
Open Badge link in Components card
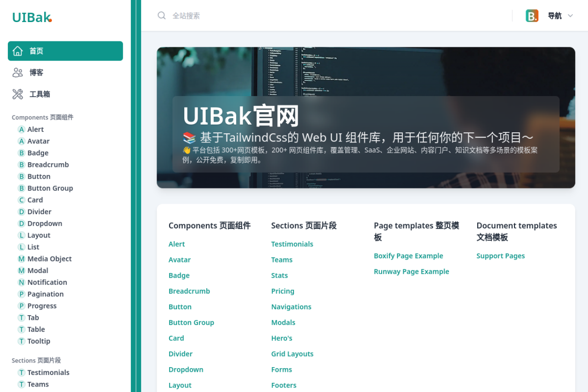pos(179,275)
